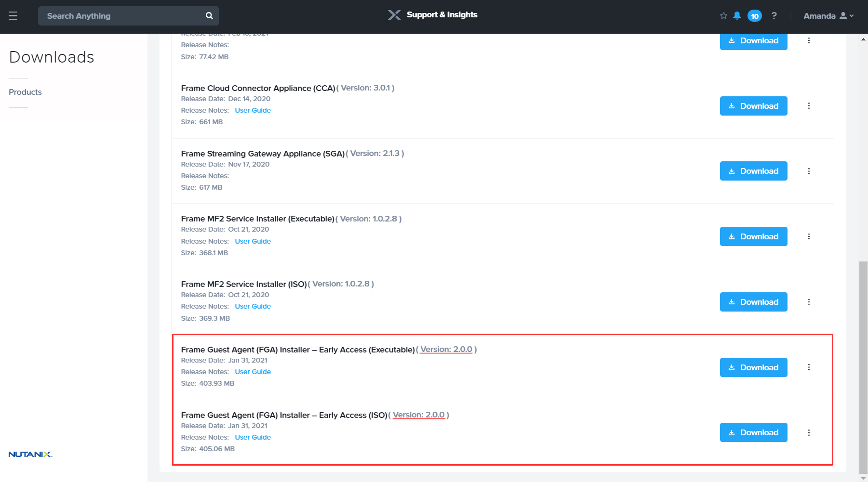The height and width of the screenshot is (482, 868).
Task: Open kebab menu for MF2 Service Installer (Executable)
Action: (x=809, y=236)
